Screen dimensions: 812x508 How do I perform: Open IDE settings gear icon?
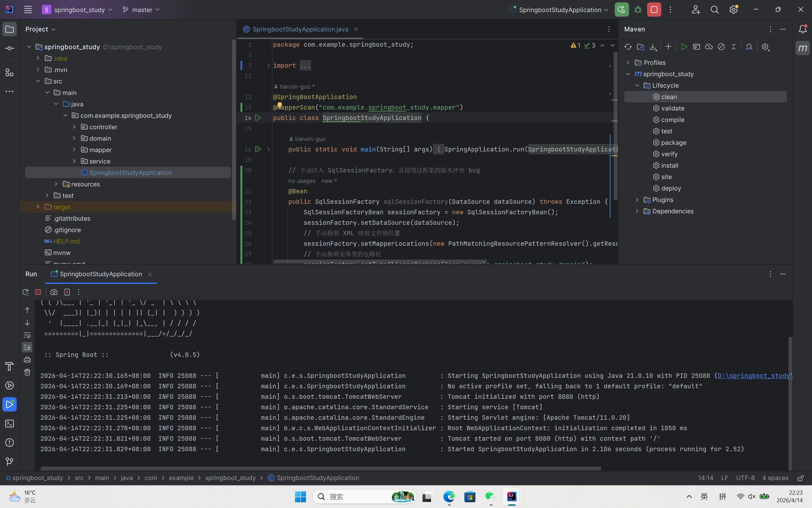tap(733, 10)
